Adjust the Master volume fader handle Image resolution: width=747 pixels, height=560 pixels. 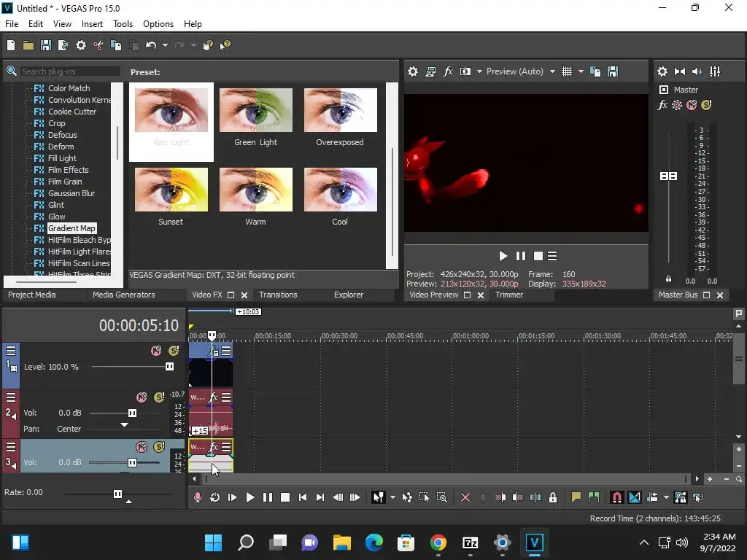(x=668, y=176)
